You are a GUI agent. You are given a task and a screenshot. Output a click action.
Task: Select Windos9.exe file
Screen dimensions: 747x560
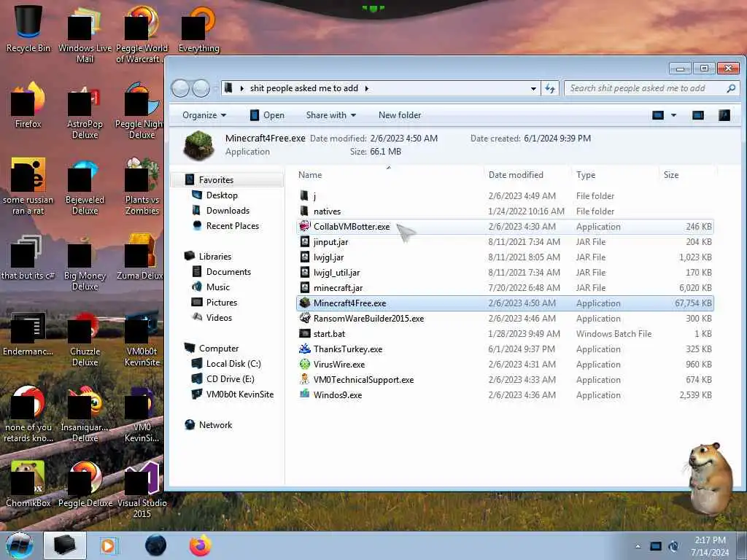505,394
